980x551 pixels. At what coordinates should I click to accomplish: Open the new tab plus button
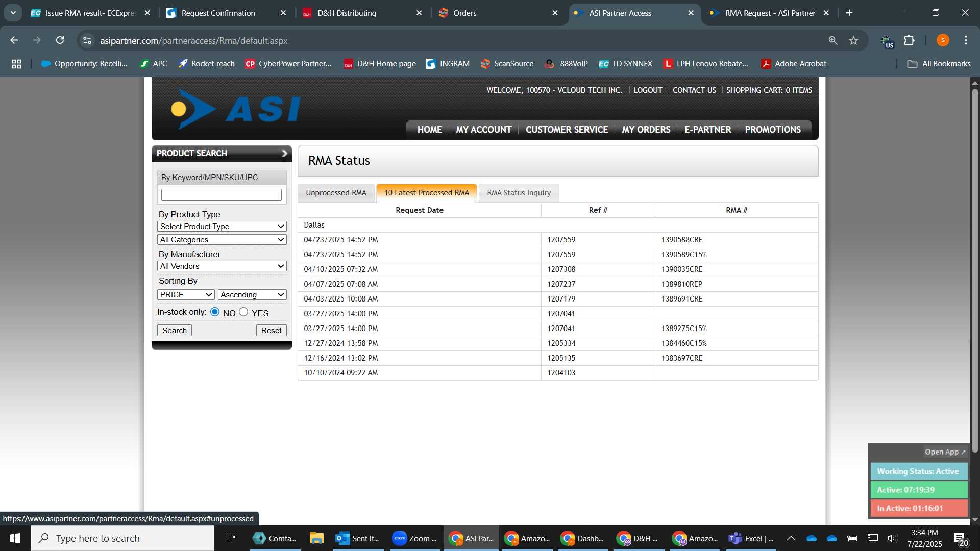pyautogui.click(x=849, y=13)
